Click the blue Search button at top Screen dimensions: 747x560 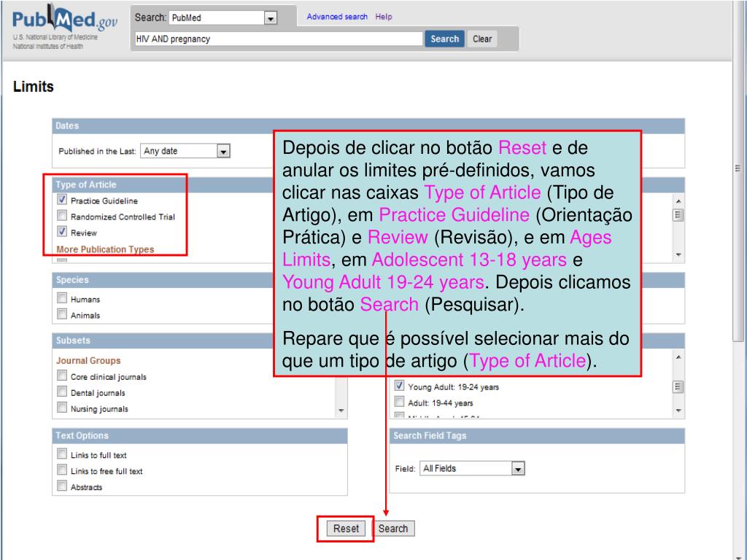point(444,39)
